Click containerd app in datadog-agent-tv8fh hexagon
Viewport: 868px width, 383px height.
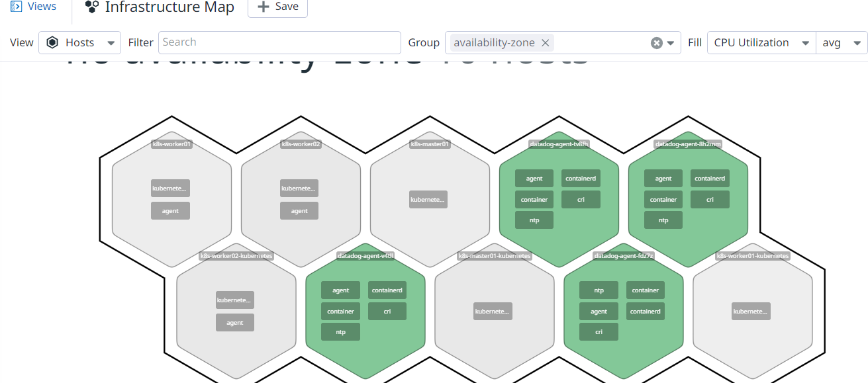pyautogui.click(x=581, y=179)
